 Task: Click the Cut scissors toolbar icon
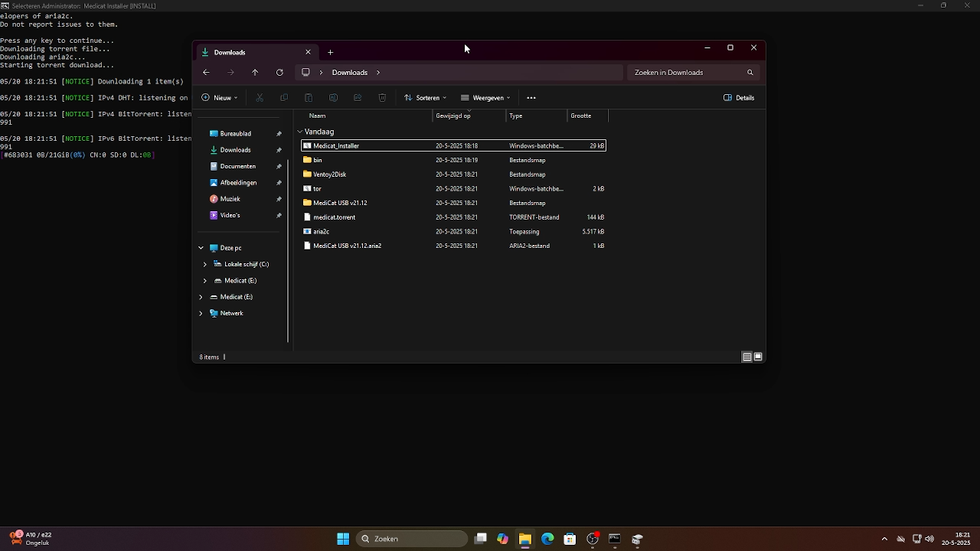click(260, 98)
